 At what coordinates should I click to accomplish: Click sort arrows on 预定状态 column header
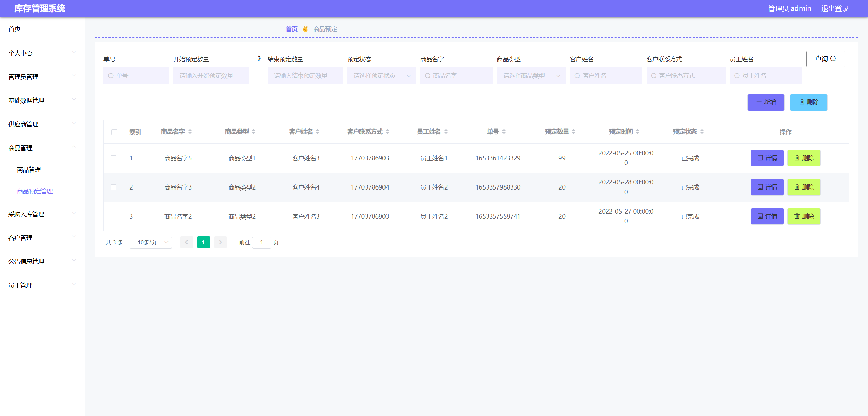pyautogui.click(x=702, y=132)
